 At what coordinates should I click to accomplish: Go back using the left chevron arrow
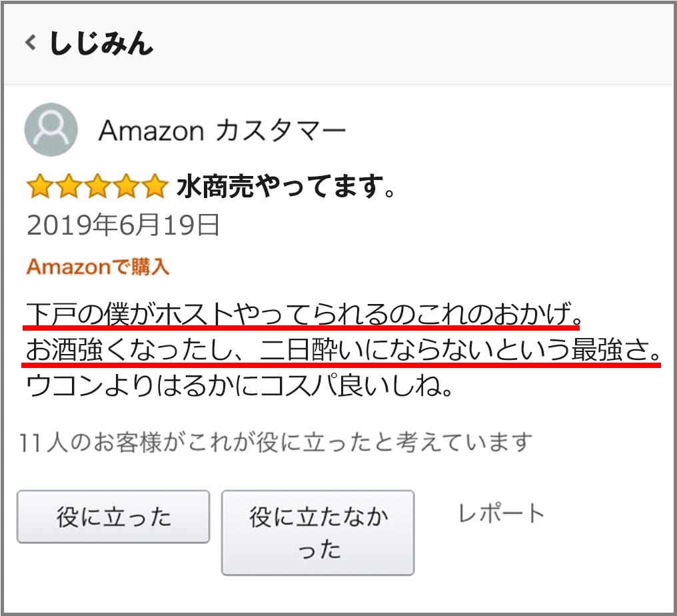[x=30, y=43]
